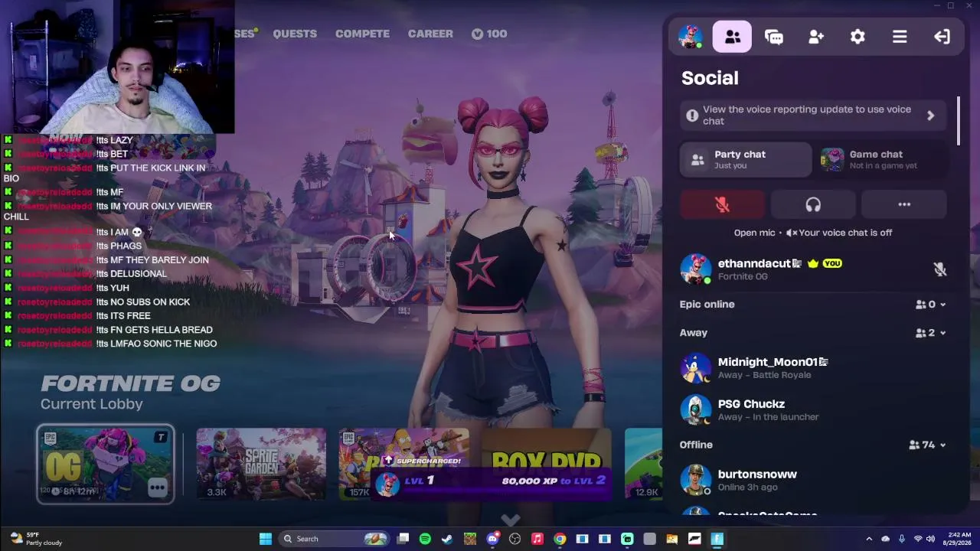Toggle the headphones voice chat button
The width and height of the screenshot is (980, 551).
tap(813, 204)
